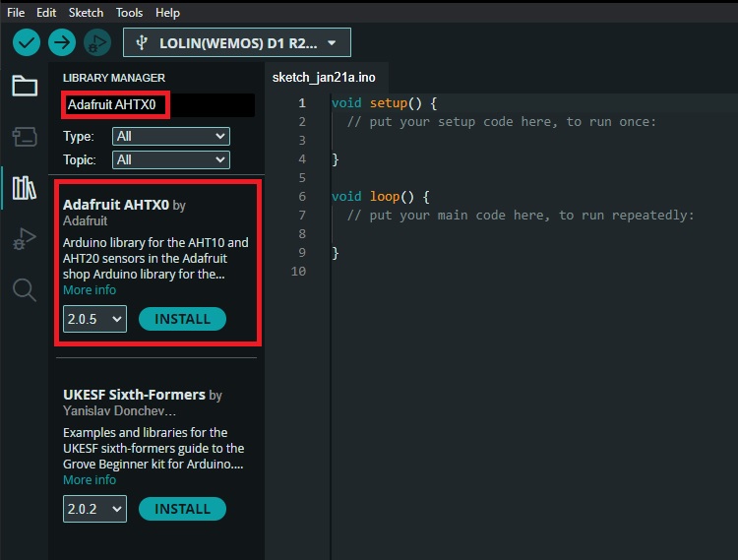This screenshot has height=560, width=738.
Task: Open the Sketch menu
Action: [x=86, y=13]
